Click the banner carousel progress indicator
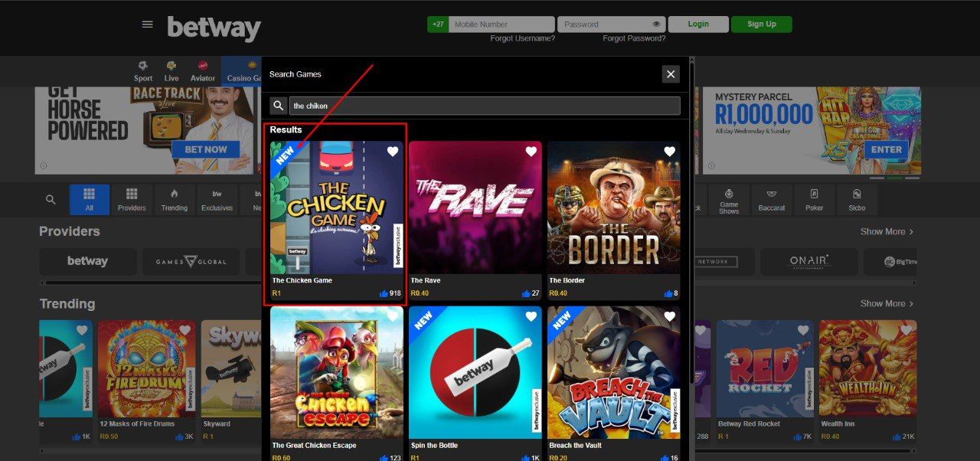980x461 pixels. (894, 178)
